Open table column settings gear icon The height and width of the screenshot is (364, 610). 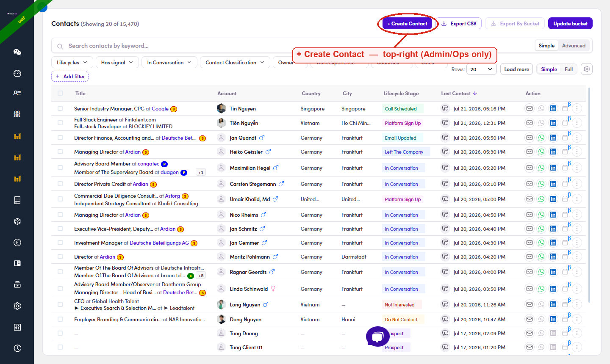pyautogui.click(x=587, y=69)
